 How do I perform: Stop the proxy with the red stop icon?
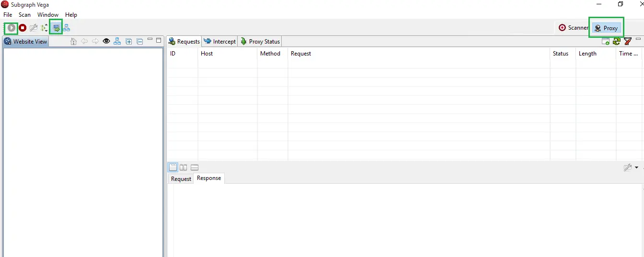(23, 28)
